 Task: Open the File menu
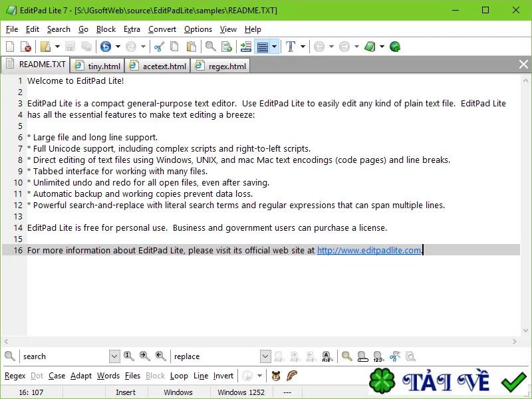point(12,29)
